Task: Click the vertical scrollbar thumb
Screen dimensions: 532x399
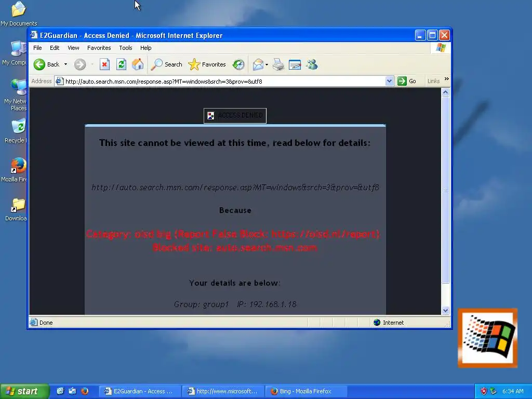Action: [445, 190]
